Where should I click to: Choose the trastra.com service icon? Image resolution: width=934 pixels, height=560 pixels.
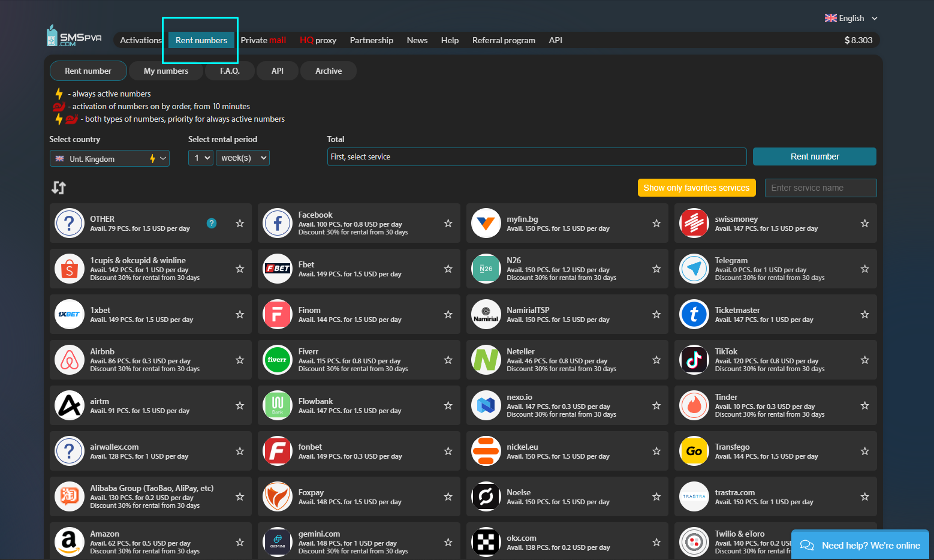(694, 496)
